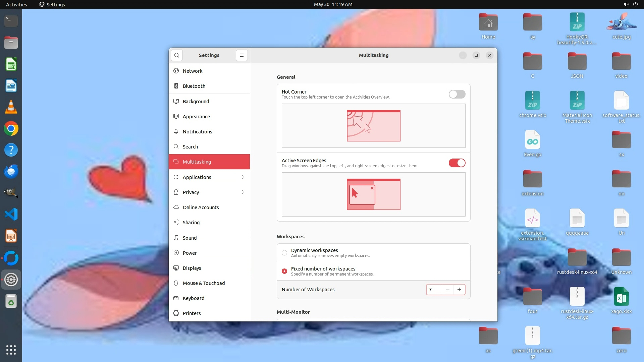Switch to the Appearance settings panel
The height and width of the screenshot is (362, 644).
[196, 117]
